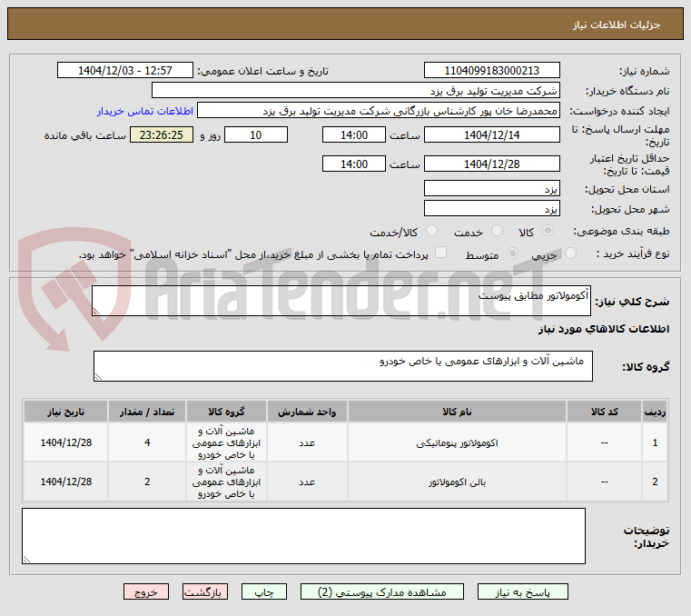Click the requester field محمدرضا خان پور
This screenshot has height=616, width=691.
[x=379, y=110]
